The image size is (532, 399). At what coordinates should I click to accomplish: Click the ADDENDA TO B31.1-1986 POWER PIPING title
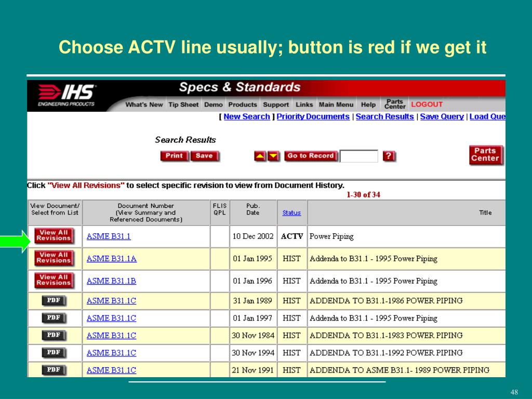386,301
